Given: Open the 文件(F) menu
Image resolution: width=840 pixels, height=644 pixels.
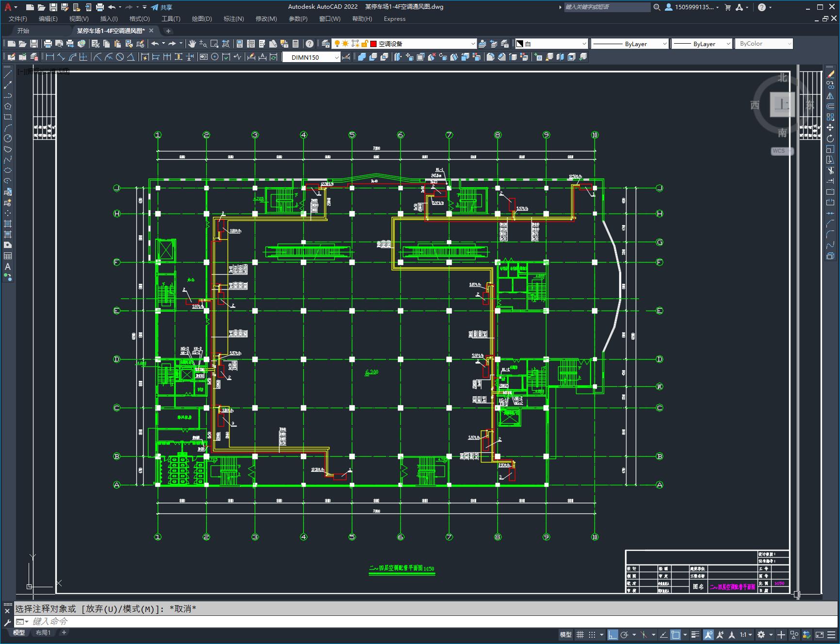Looking at the screenshot, I should [18, 19].
